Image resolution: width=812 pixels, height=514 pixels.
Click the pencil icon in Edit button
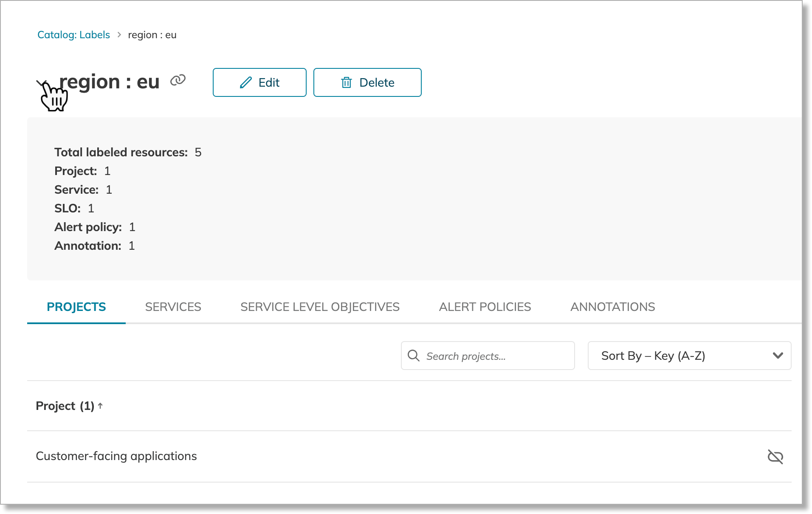(x=245, y=82)
